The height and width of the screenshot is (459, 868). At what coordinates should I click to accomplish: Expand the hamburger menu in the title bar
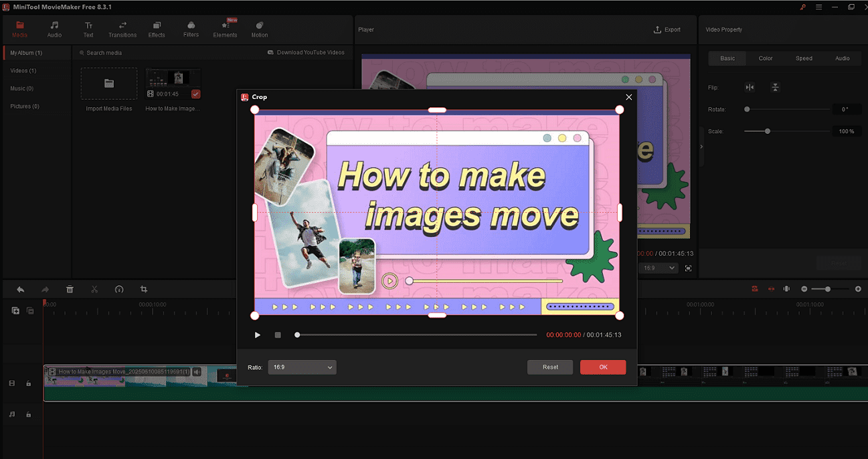pyautogui.click(x=818, y=7)
